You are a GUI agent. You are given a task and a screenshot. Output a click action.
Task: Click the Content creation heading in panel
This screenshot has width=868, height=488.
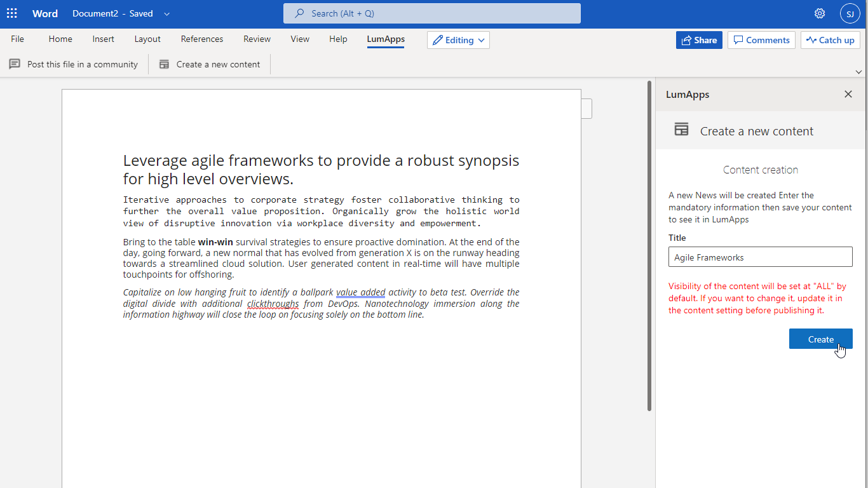click(x=761, y=170)
